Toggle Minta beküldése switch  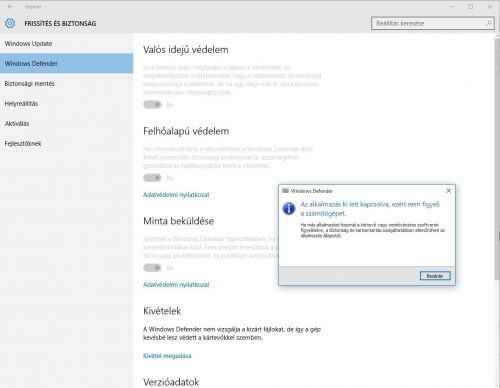pyautogui.click(x=152, y=268)
